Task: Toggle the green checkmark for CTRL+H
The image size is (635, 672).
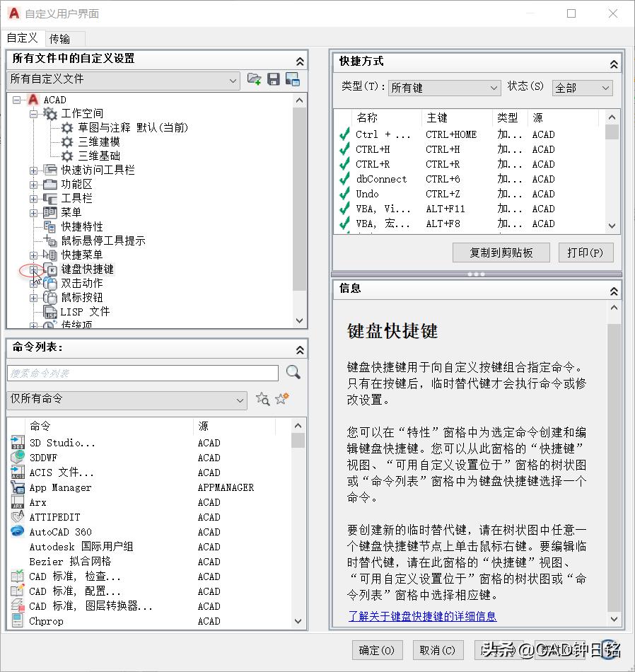Action: [x=344, y=149]
